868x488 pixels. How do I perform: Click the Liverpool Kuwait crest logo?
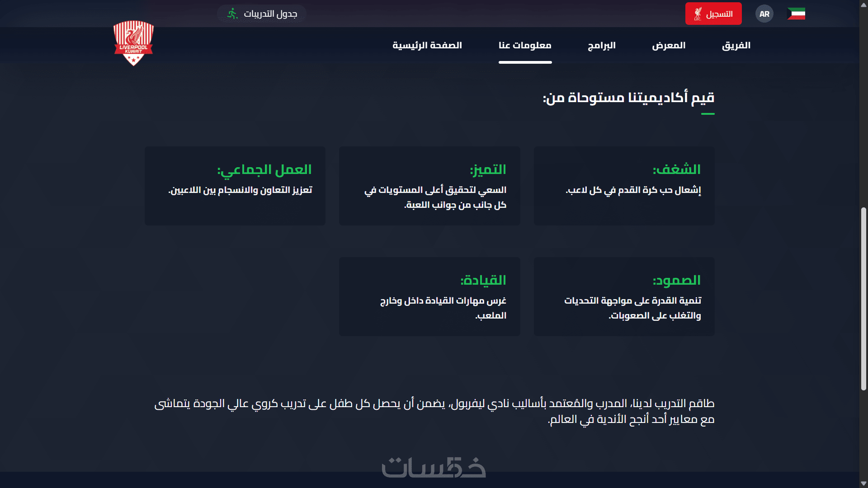(x=133, y=43)
